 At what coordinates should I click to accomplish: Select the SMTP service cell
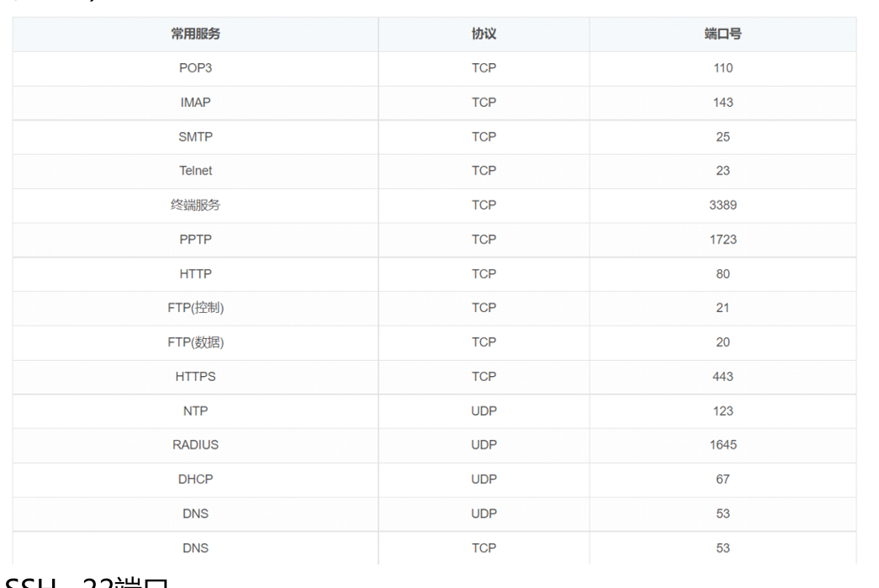[x=195, y=137]
